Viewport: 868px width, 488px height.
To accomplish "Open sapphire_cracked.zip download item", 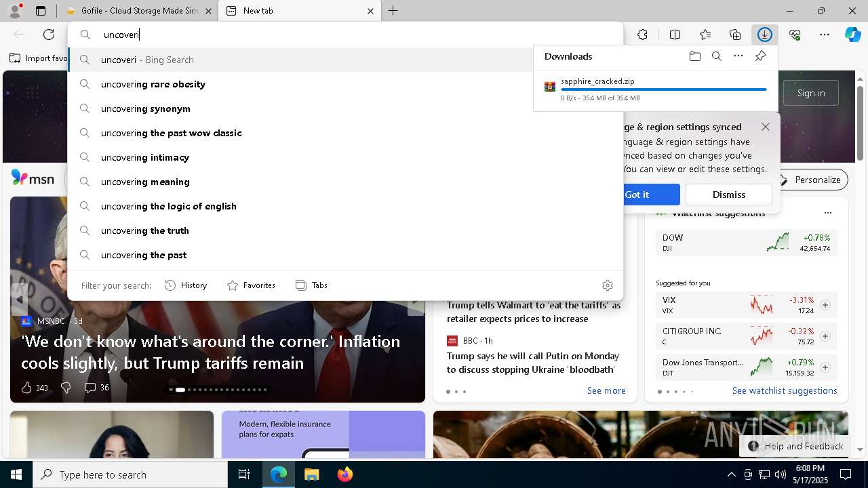I will pos(655,89).
